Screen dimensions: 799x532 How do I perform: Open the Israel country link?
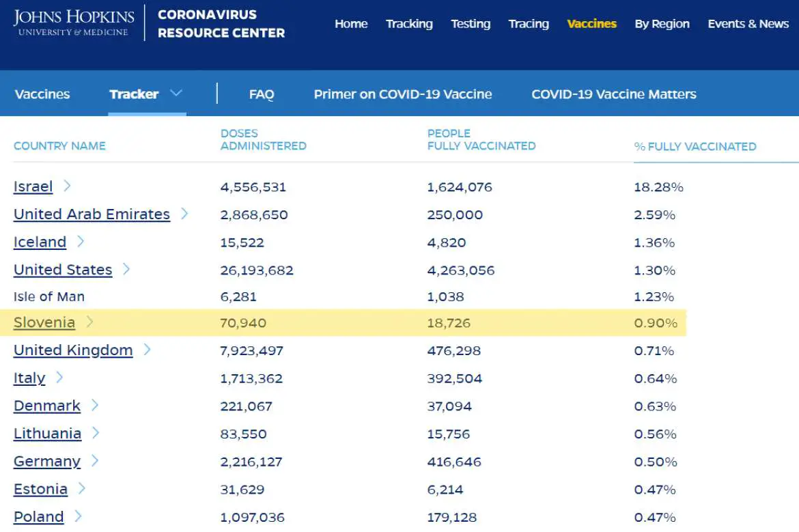[x=33, y=186]
